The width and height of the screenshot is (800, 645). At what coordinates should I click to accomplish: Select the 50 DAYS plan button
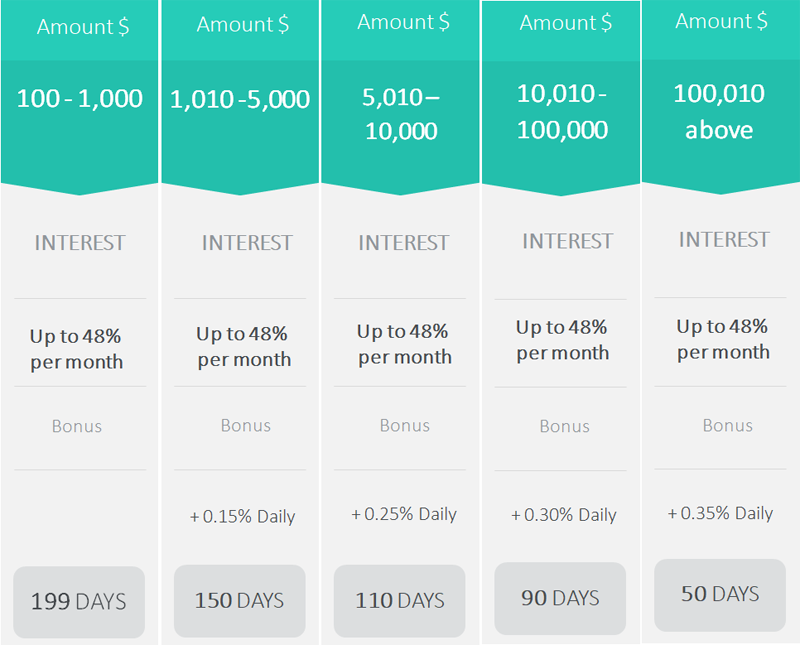pos(720,594)
